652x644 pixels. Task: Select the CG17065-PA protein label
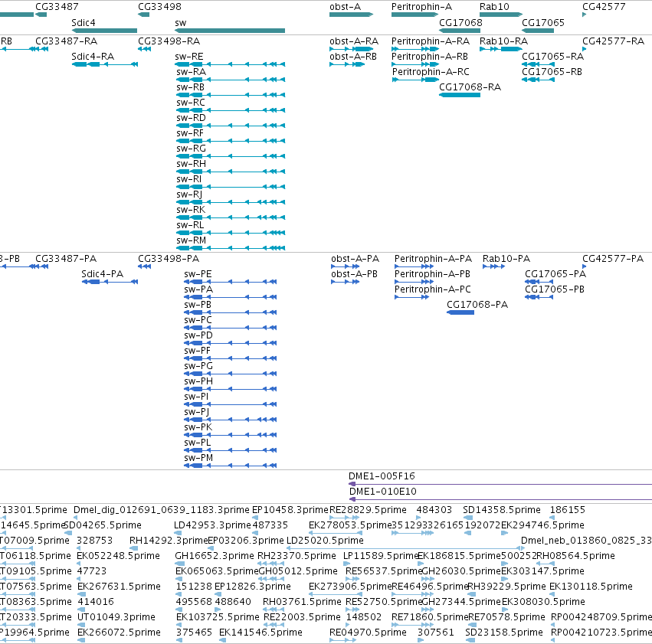click(555, 274)
